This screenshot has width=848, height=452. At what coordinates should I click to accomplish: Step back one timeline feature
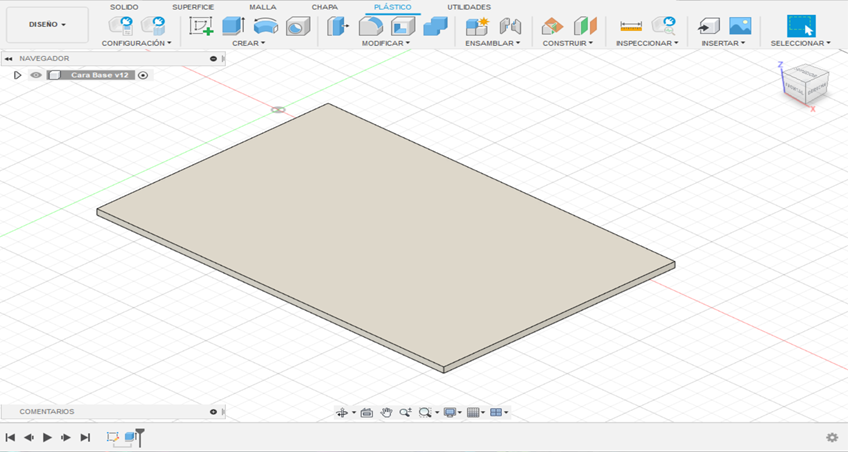tap(29, 437)
